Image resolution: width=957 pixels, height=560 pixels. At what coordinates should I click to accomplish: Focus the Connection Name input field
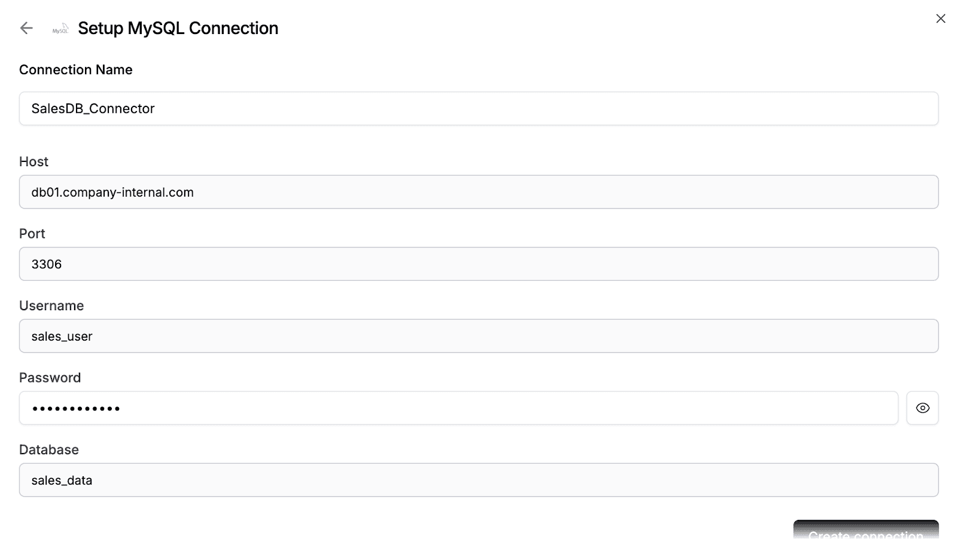coord(478,109)
